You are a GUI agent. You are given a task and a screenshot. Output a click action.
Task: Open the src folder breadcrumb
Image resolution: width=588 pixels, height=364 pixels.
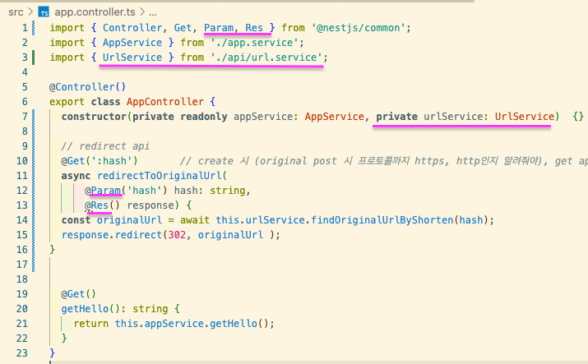(16, 12)
